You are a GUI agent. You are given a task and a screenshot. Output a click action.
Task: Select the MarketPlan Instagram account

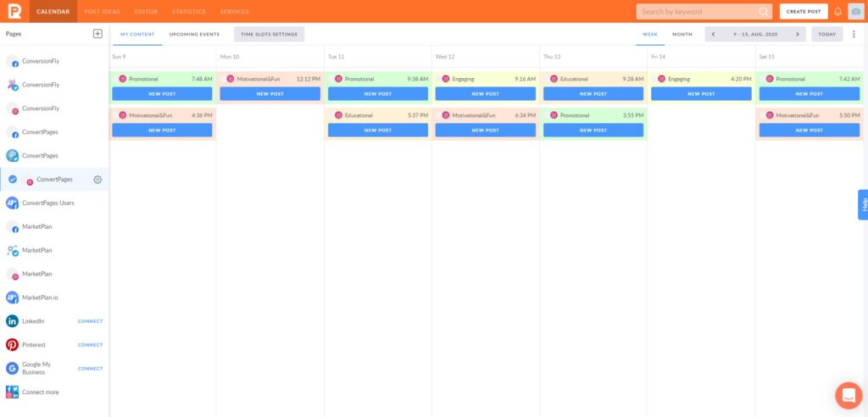click(x=54, y=274)
